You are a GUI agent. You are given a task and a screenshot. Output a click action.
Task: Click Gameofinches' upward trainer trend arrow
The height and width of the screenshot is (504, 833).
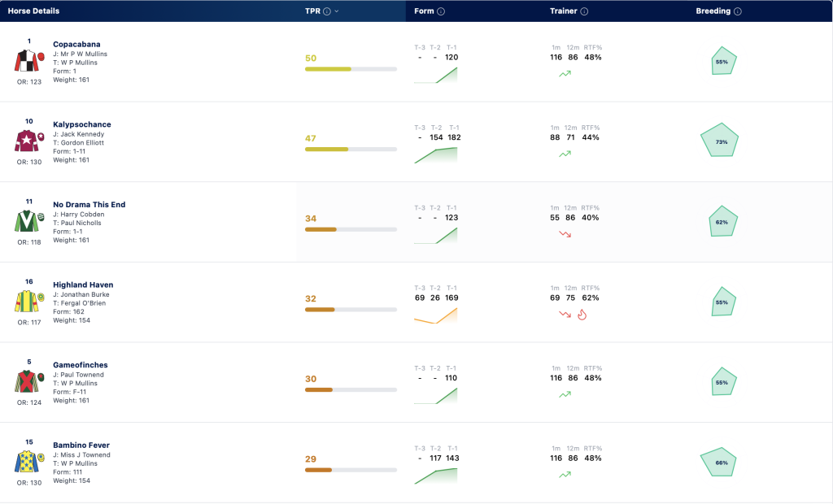(565, 394)
